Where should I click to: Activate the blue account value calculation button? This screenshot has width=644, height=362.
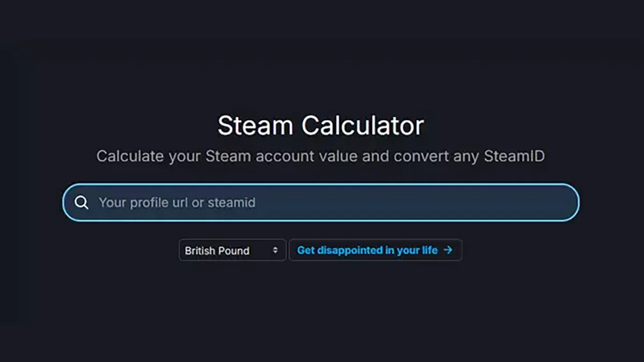[x=375, y=250]
